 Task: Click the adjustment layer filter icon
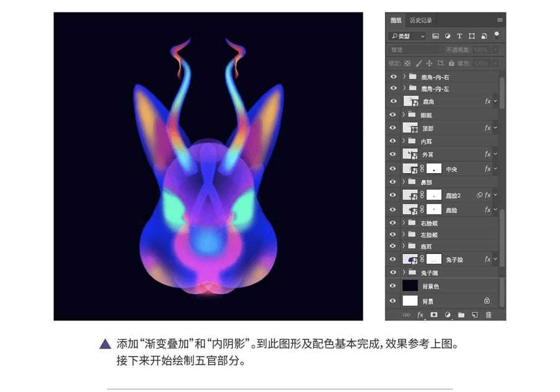(447, 36)
